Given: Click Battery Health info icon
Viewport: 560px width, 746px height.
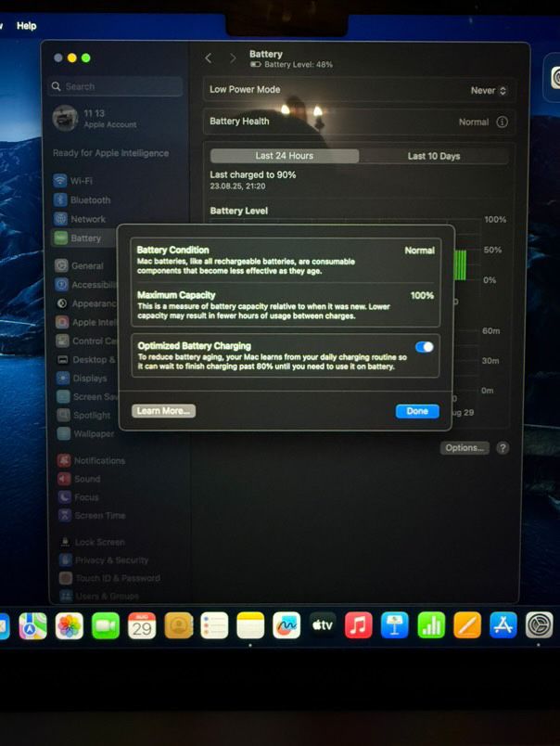Looking at the screenshot, I should pos(502,122).
